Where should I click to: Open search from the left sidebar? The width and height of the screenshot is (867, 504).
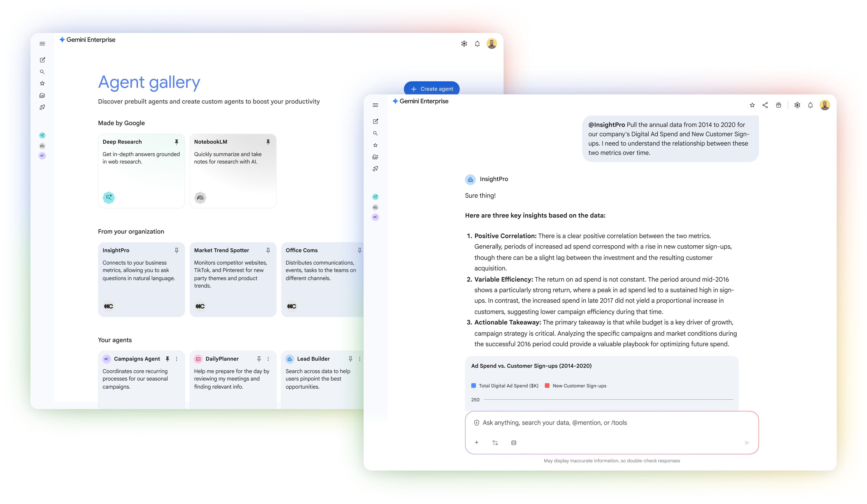pyautogui.click(x=375, y=133)
